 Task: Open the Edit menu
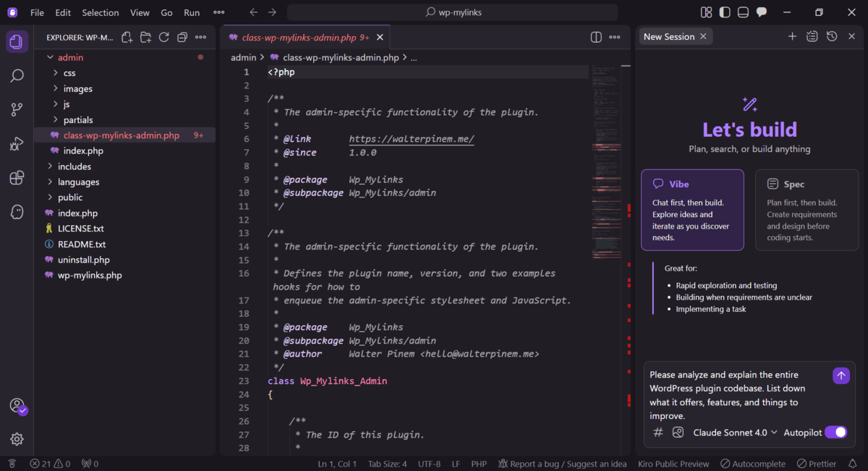(x=63, y=12)
